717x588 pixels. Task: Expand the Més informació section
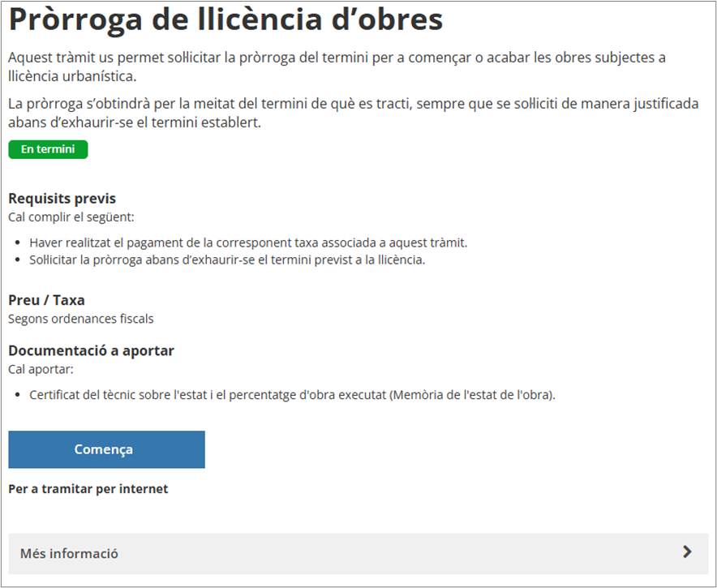[70, 553]
